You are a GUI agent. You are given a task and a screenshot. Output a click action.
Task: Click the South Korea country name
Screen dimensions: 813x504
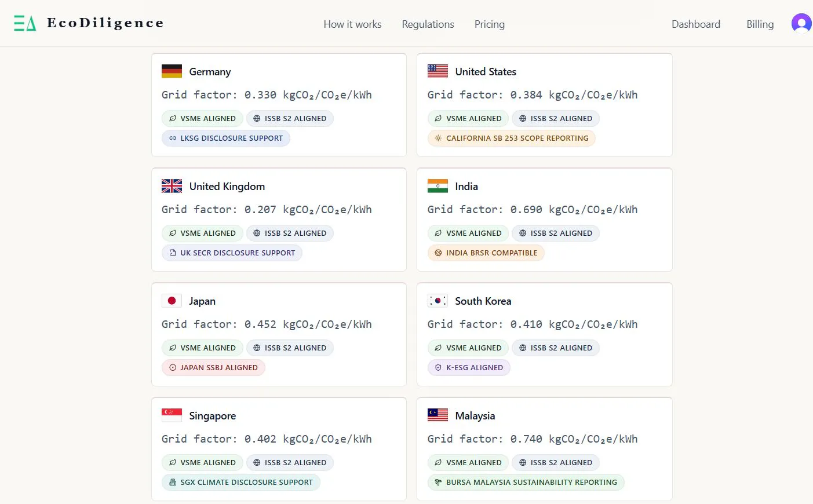coord(483,301)
